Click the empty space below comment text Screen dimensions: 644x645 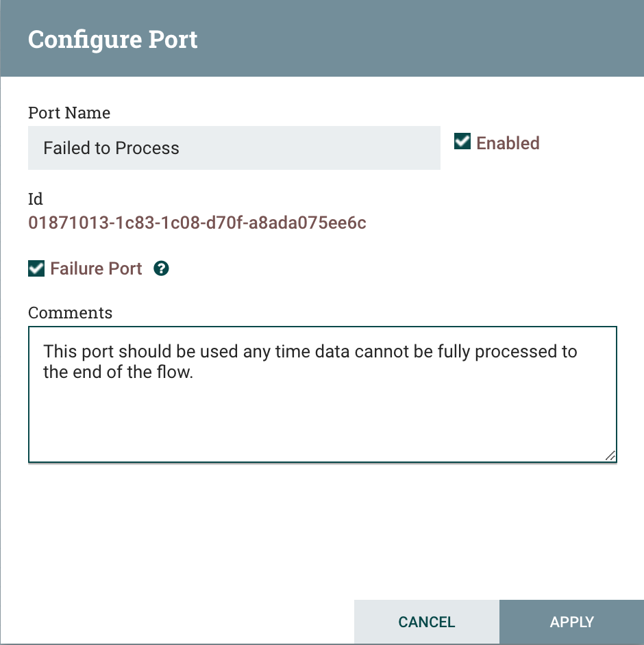[322, 425]
